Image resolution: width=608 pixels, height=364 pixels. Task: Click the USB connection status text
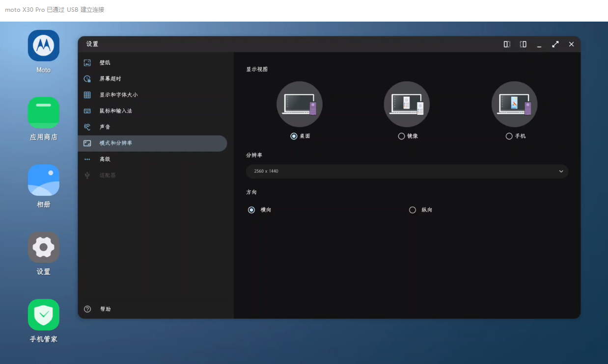55,10
